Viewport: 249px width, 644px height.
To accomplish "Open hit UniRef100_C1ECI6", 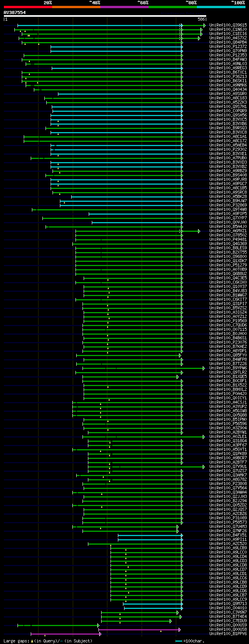I will click(x=228, y=34).
